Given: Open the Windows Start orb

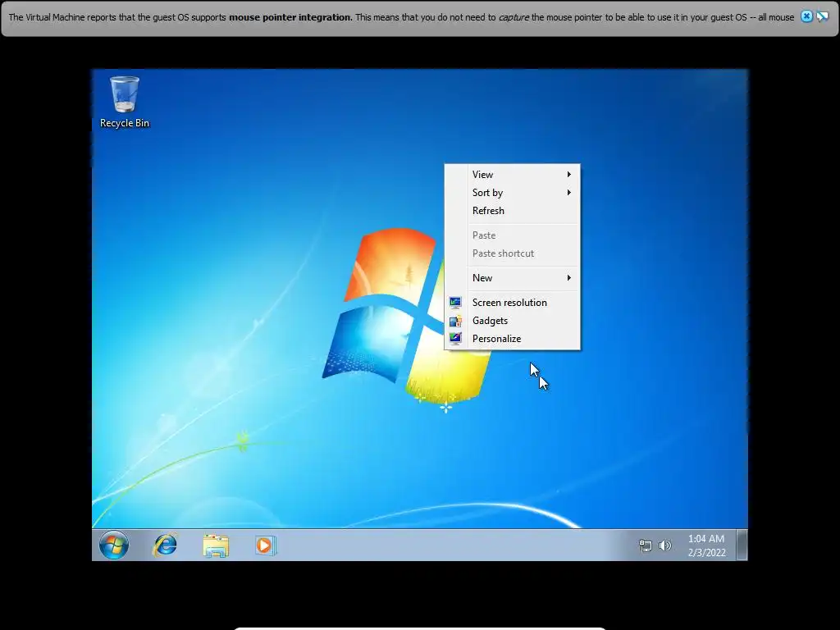Looking at the screenshot, I should pyautogui.click(x=114, y=546).
